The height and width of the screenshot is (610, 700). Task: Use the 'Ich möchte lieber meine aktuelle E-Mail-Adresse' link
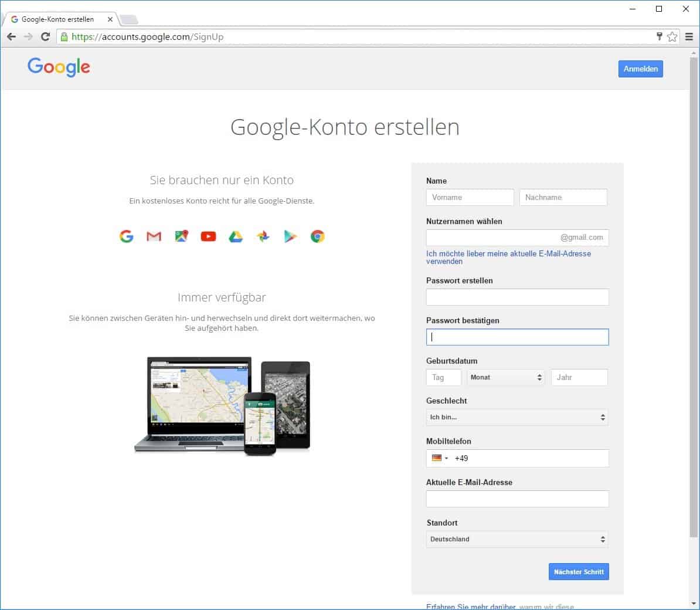pyautogui.click(x=508, y=257)
